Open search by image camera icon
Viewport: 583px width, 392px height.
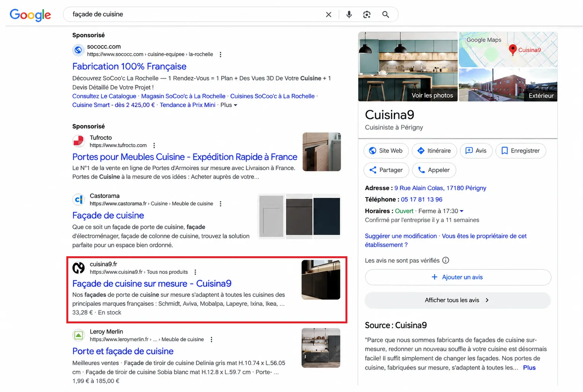click(367, 14)
